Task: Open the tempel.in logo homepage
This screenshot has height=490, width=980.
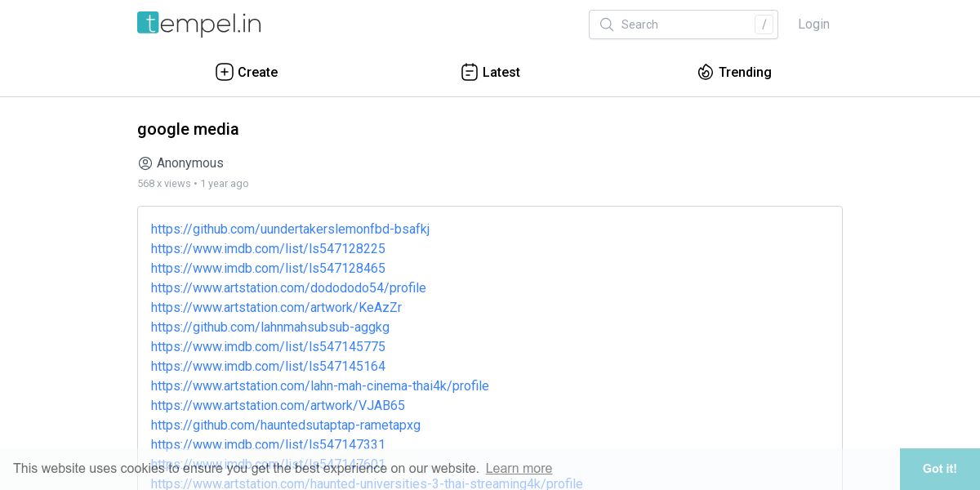Action: pos(198,24)
